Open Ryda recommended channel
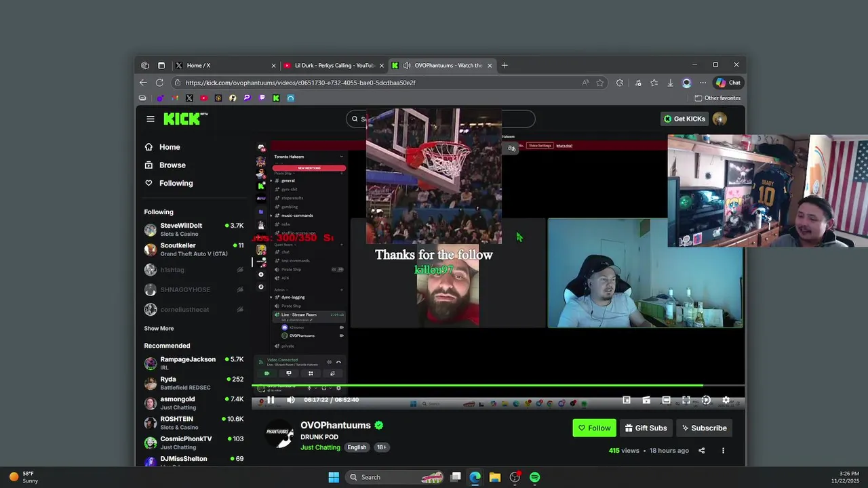Image resolution: width=868 pixels, height=488 pixels. (x=194, y=383)
